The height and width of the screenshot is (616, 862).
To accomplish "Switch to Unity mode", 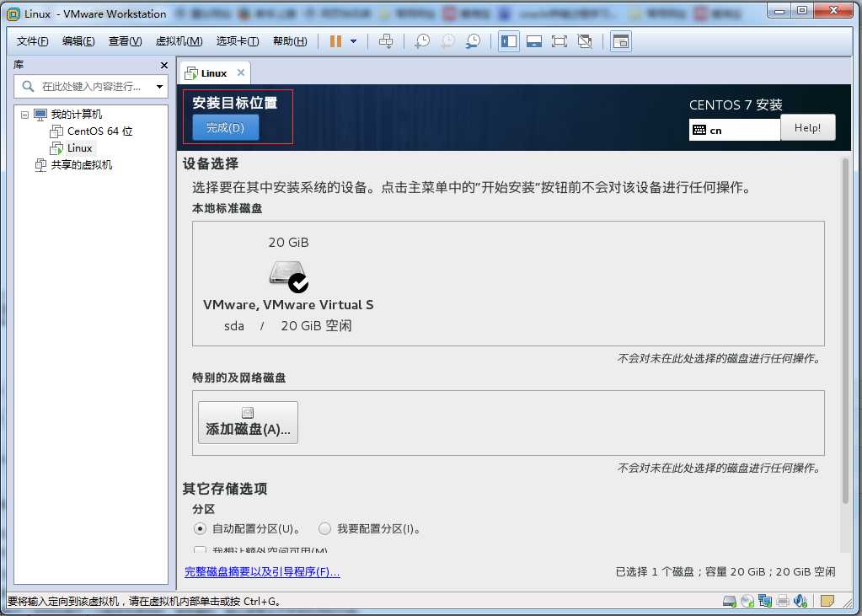I will click(x=585, y=41).
